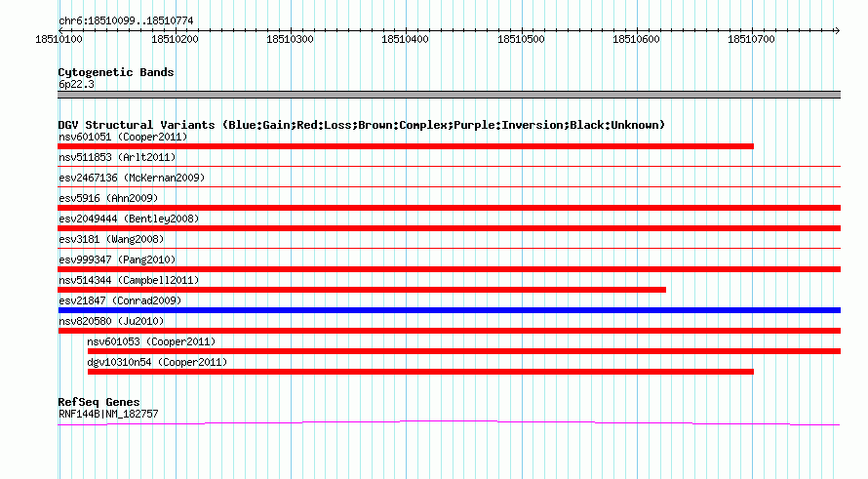
Task: Click the nsv511853 (Arlt2011) label
Action: coord(117,157)
